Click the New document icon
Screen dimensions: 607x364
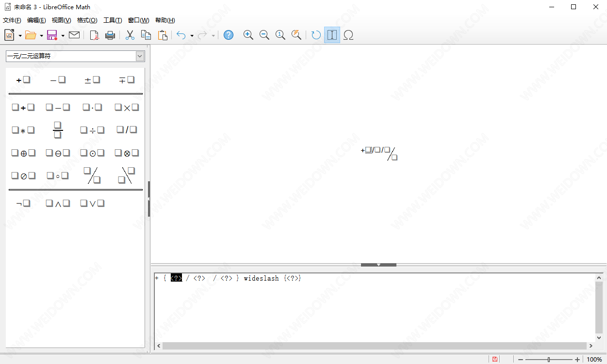pyautogui.click(x=9, y=35)
